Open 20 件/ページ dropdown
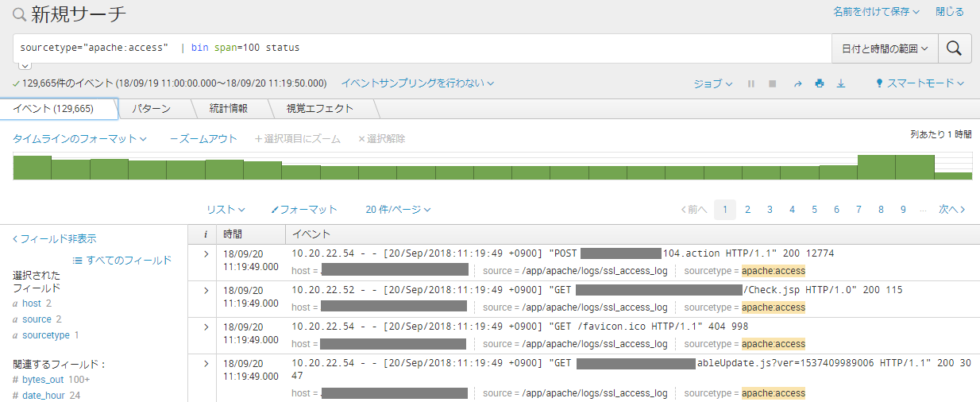 [x=398, y=209]
